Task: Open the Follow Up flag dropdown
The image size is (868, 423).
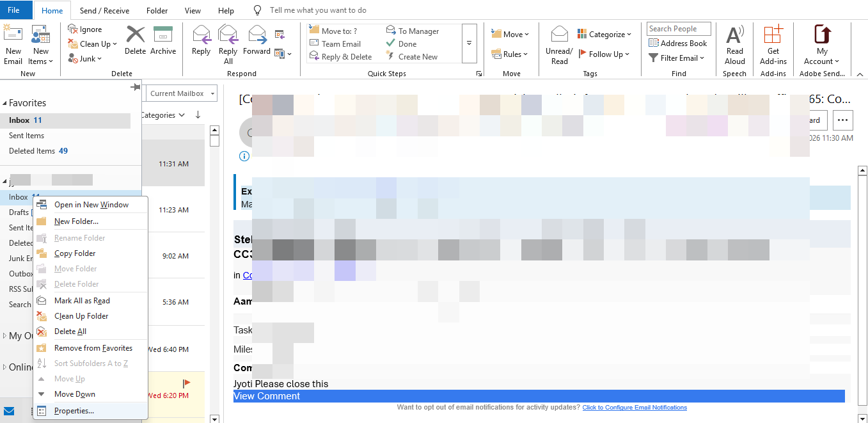Action: click(x=604, y=54)
